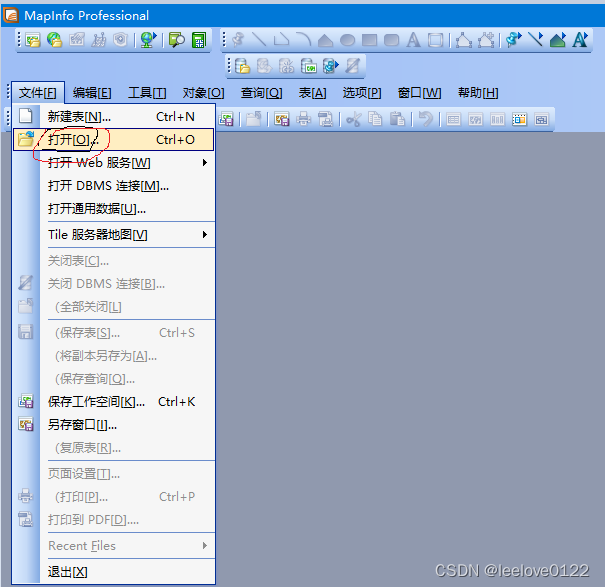
Task: Select the Text 'A' drawing tool
Action: (413, 40)
